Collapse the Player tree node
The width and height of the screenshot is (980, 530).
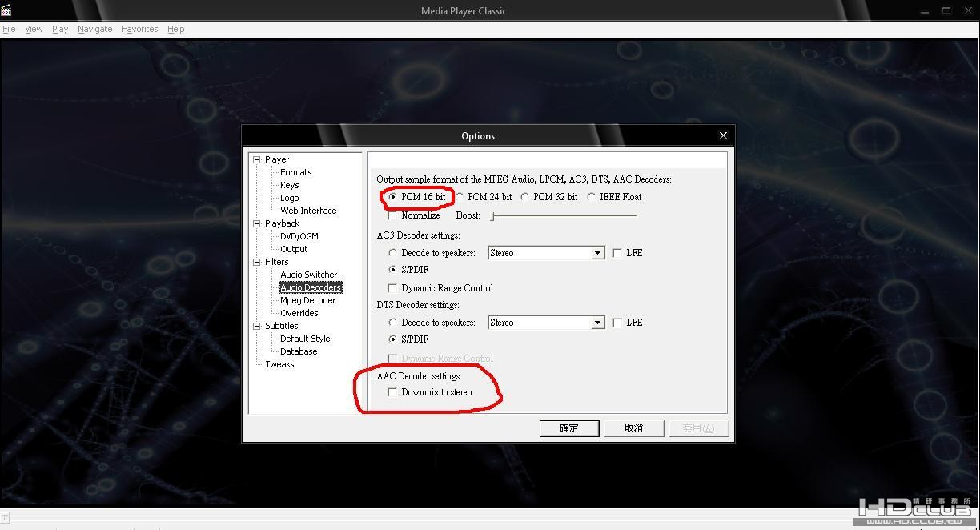point(257,159)
